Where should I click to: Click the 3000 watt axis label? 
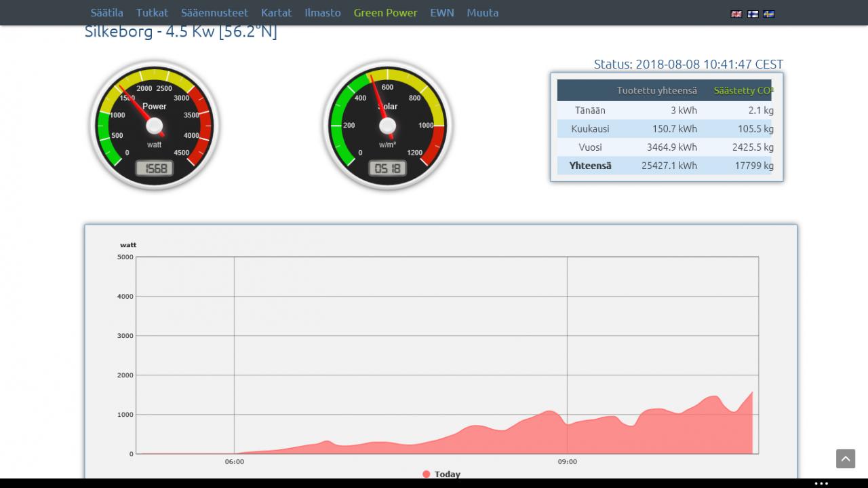coord(125,336)
